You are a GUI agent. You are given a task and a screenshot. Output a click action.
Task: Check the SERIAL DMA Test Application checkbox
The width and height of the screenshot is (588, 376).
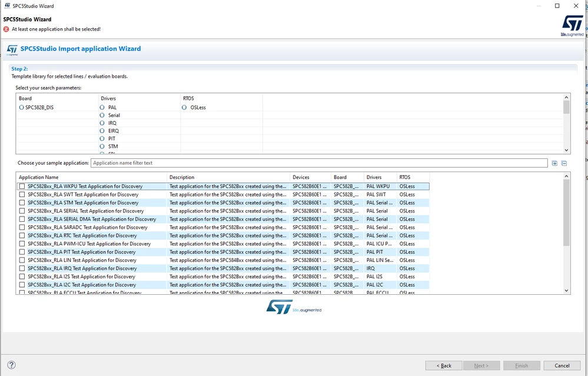[x=22, y=219]
